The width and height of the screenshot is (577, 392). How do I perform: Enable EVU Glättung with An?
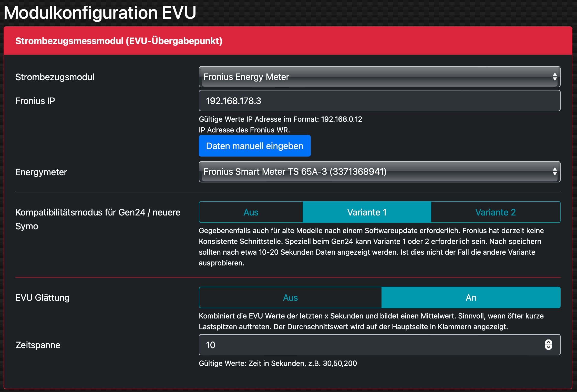[x=471, y=297]
